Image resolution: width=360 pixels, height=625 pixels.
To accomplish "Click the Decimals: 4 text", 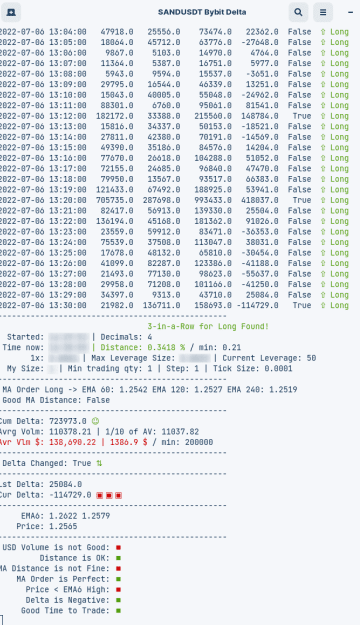I will tap(126, 337).
